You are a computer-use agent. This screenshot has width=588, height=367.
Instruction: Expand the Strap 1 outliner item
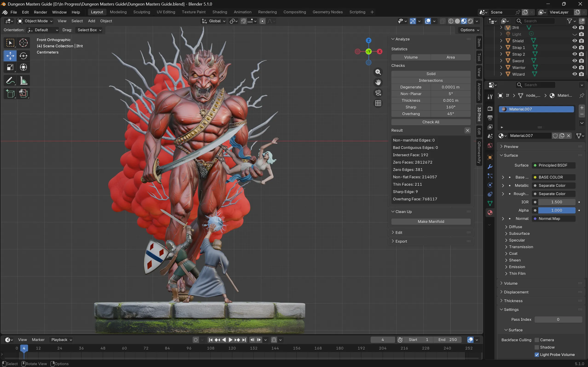coord(501,48)
